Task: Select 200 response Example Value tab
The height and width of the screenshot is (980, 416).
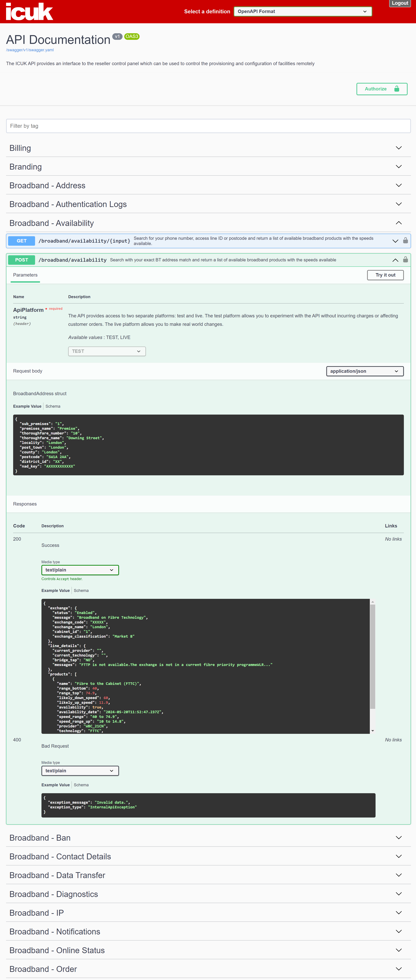Action: pyautogui.click(x=55, y=590)
